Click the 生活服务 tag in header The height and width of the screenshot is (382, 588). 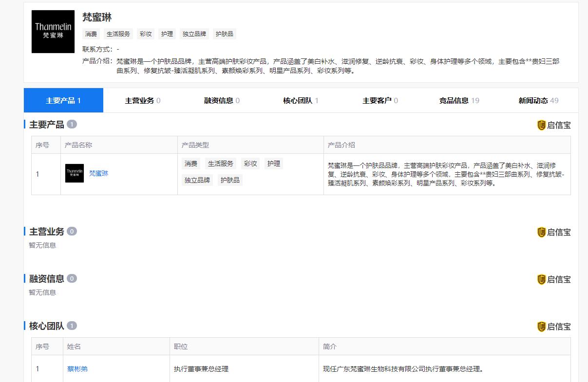118,34
